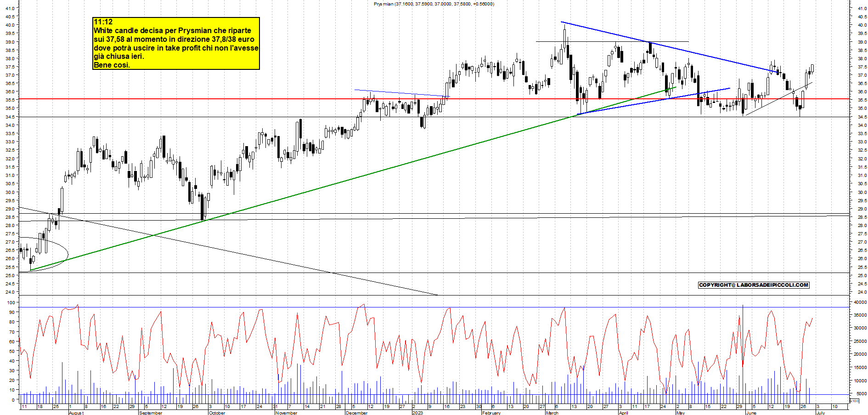Click the 41.0 price label on right axis
The height and width of the screenshot is (415, 868).
click(862, 8)
